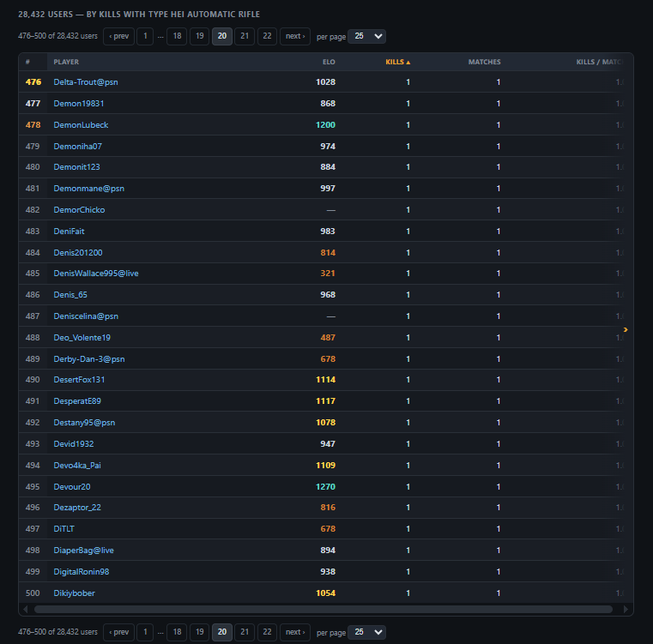The width and height of the screenshot is (653, 644).
Task: Open page 21 in bottom pagination
Action: pos(245,632)
